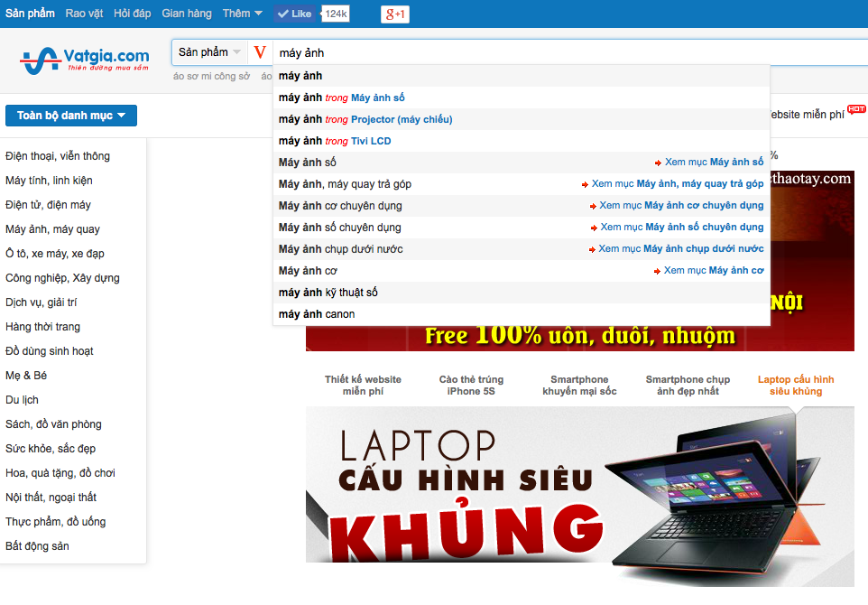Expand the Thêm menu in top bar
This screenshot has width=868, height=605.
click(x=242, y=14)
